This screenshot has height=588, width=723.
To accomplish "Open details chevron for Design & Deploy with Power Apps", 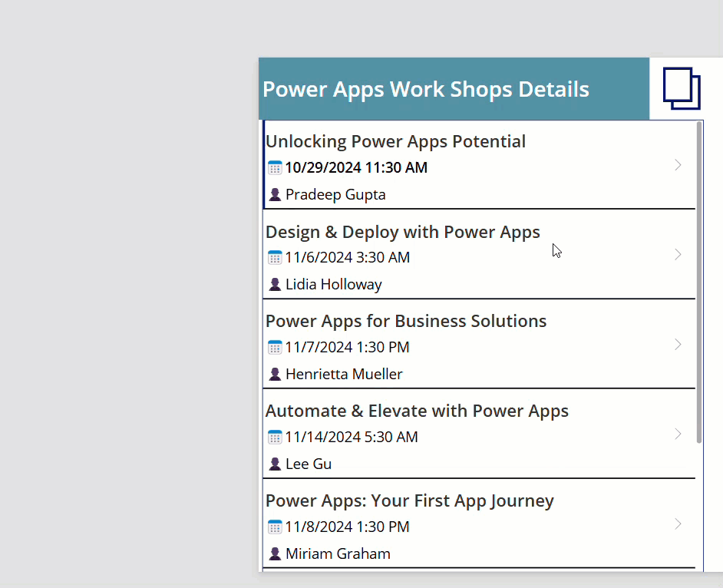I will pyautogui.click(x=678, y=255).
